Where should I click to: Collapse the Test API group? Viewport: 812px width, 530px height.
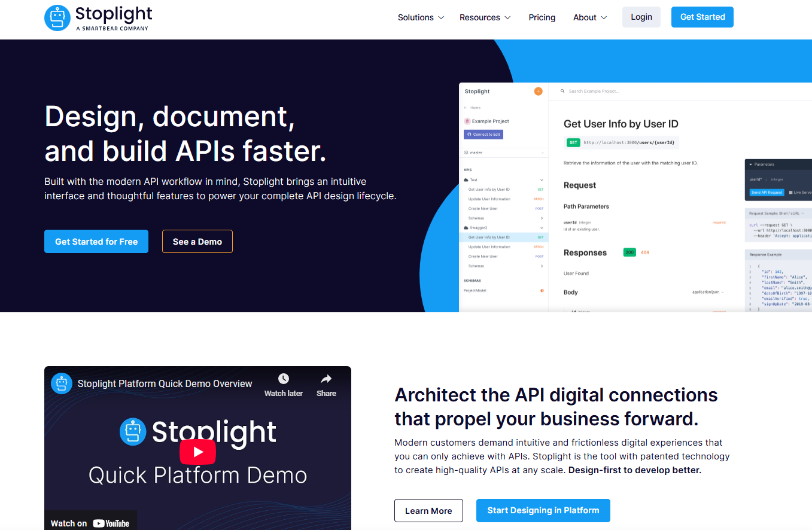(x=542, y=179)
